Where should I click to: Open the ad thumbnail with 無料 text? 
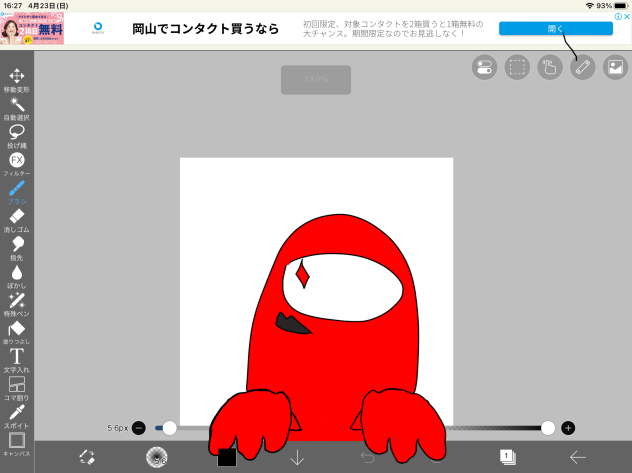[32, 28]
